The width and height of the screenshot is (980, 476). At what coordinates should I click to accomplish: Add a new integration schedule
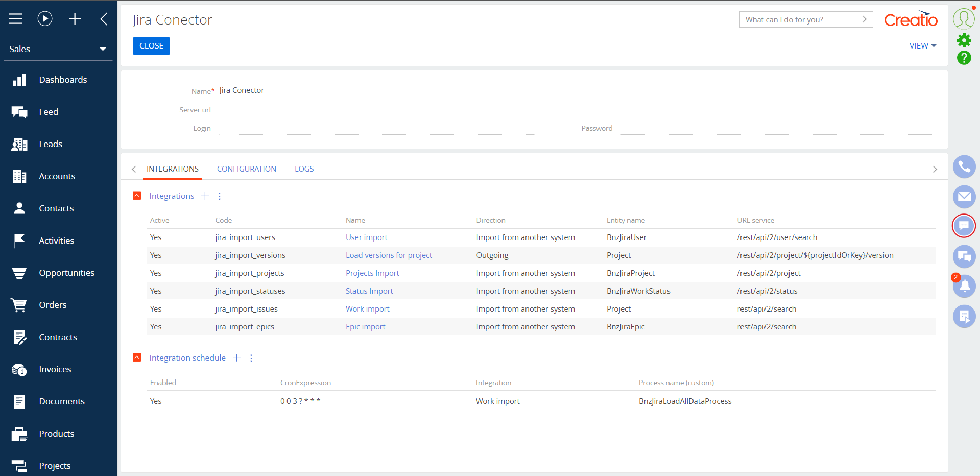pyautogui.click(x=236, y=358)
